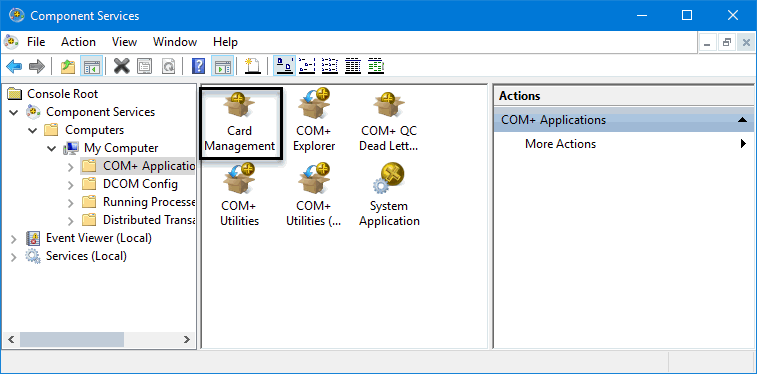Select the Card Management application icon
Image resolution: width=757 pixels, height=374 pixels.
[240, 123]
